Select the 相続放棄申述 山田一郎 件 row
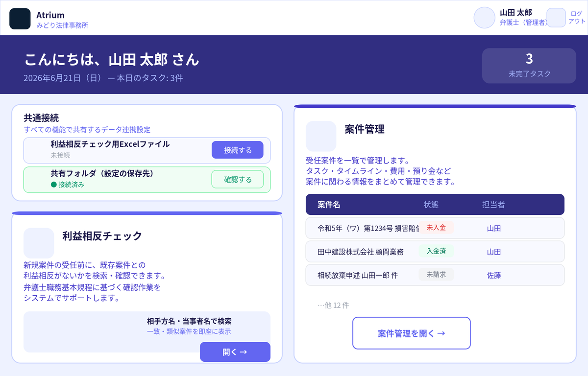This screenshot has height=376, width=588. point(435,275)
